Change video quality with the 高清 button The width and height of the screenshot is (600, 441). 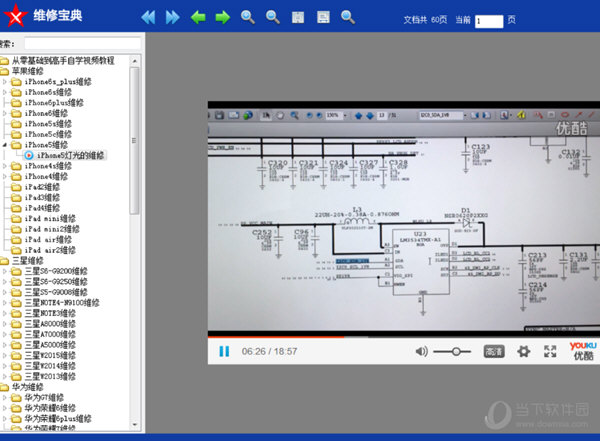(494, 351)
